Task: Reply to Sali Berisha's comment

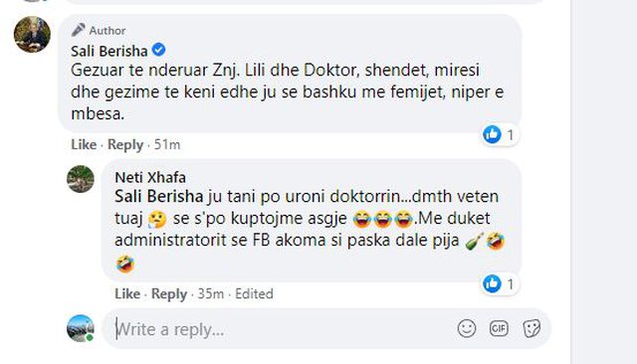Action: tap(125, 144)
